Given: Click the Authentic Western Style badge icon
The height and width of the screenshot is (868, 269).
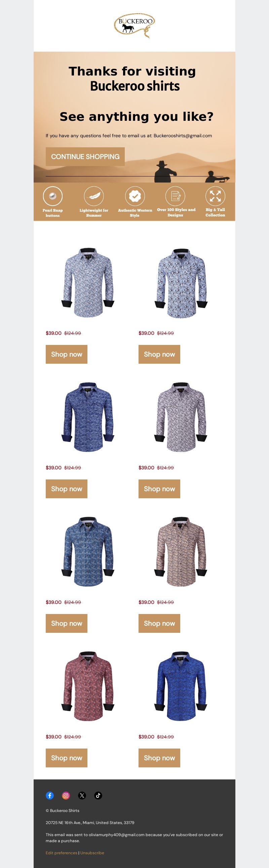Looking at the screenshot, I should pos(135,196).
